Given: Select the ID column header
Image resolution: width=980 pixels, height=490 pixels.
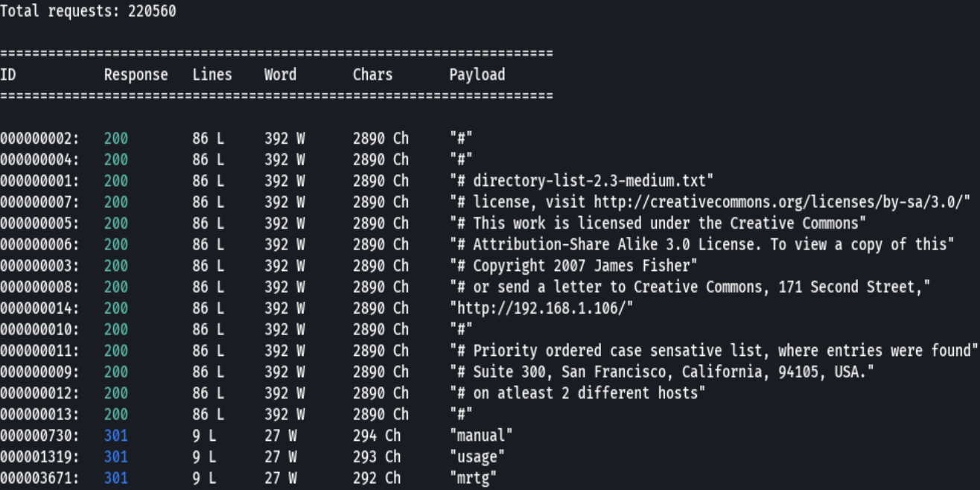Looking at the screenshot, I should pos(9,74).
